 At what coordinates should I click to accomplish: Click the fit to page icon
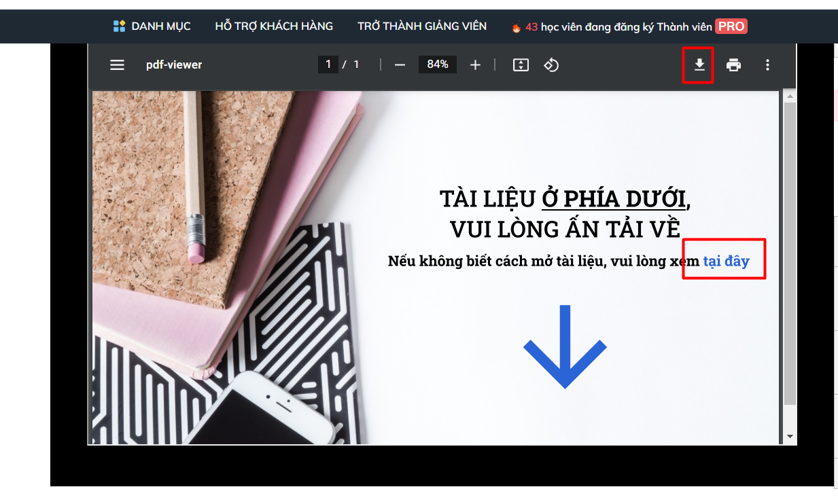point(521,65)
